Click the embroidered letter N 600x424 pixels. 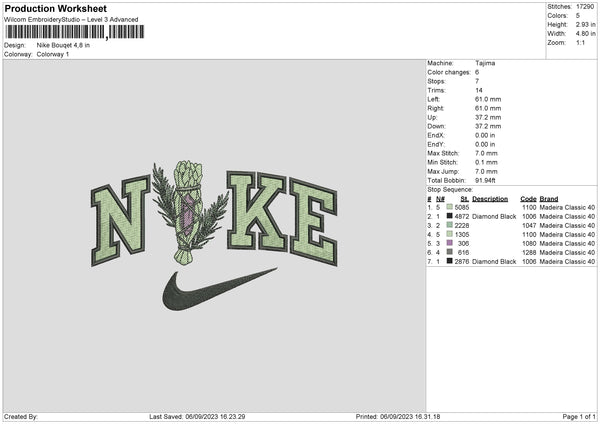(121, 221)
